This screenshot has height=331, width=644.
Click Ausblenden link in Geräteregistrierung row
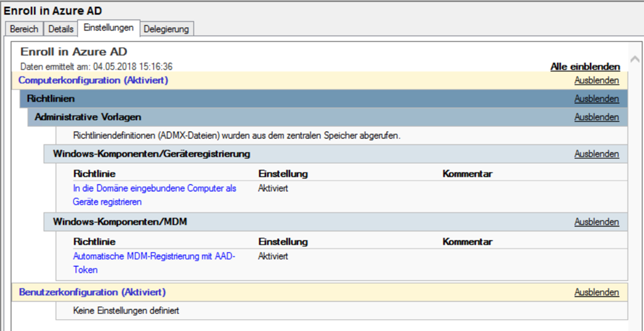tap(596, 154)
